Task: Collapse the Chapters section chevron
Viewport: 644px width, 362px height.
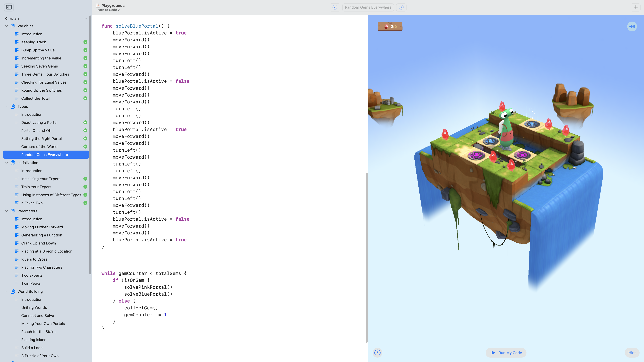Action: [x=86, y=19]
